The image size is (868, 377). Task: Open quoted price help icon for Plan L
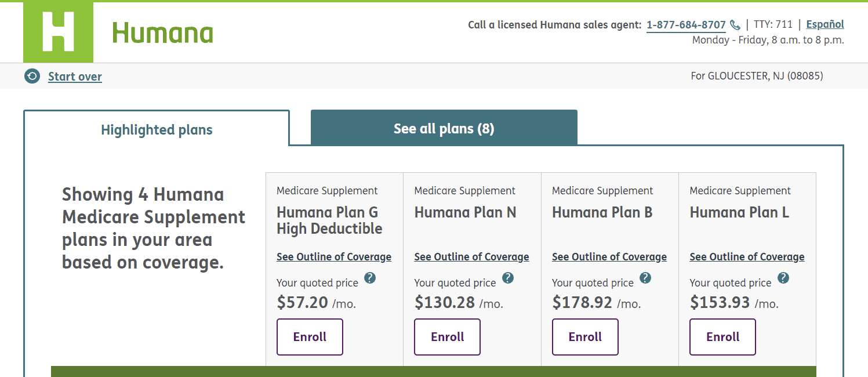(783, 278)
